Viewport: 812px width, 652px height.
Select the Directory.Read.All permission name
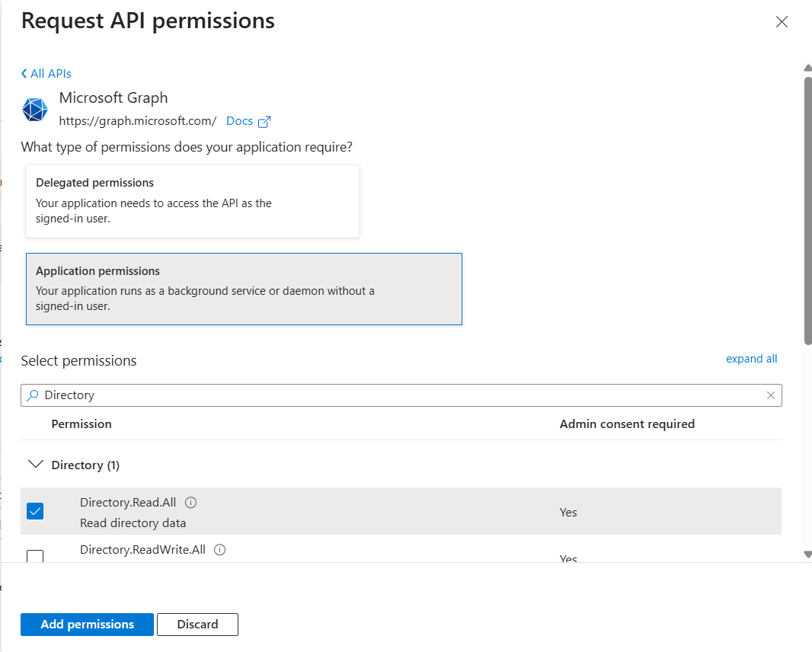128,503
